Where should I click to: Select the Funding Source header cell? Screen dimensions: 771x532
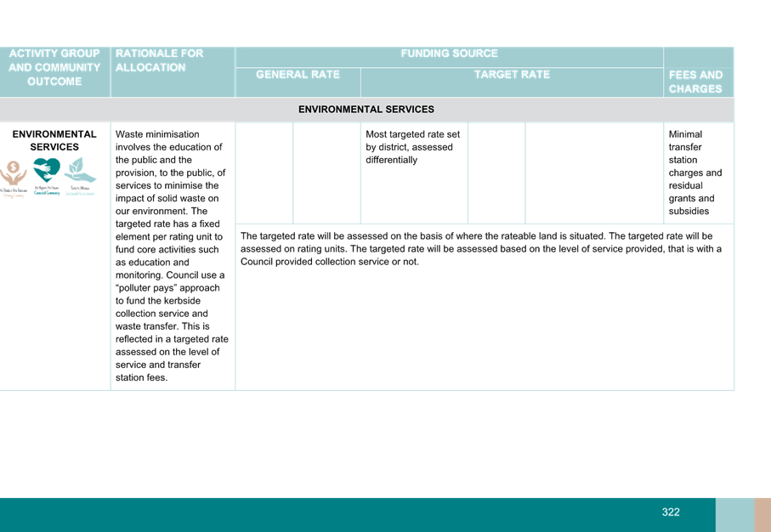pyautogui.click(x=449, y=54)
